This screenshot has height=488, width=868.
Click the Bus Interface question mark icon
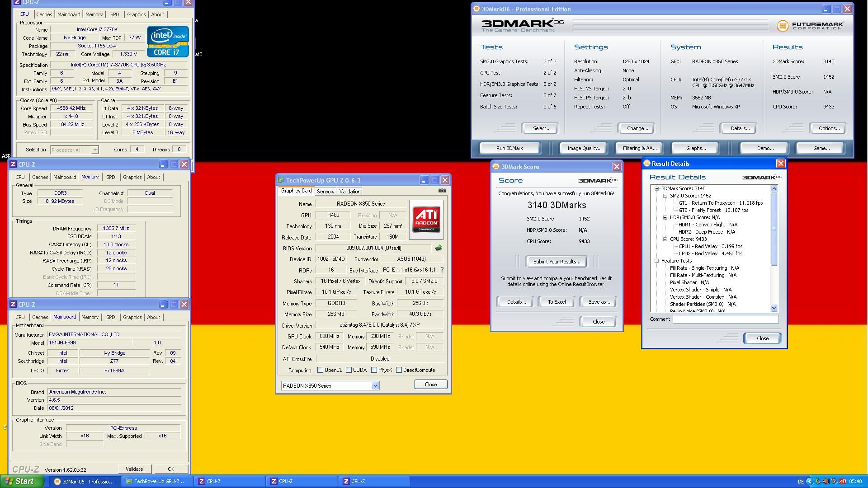tap(442, 270)
